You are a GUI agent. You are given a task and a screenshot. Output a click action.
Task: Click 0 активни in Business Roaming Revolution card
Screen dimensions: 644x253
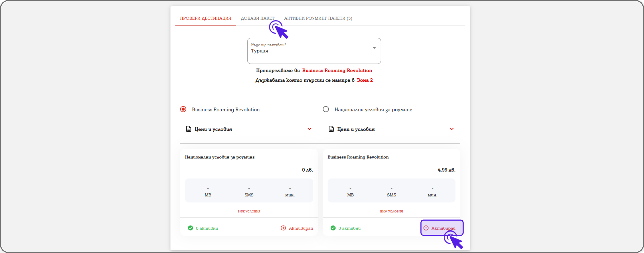tap(349, 228)
